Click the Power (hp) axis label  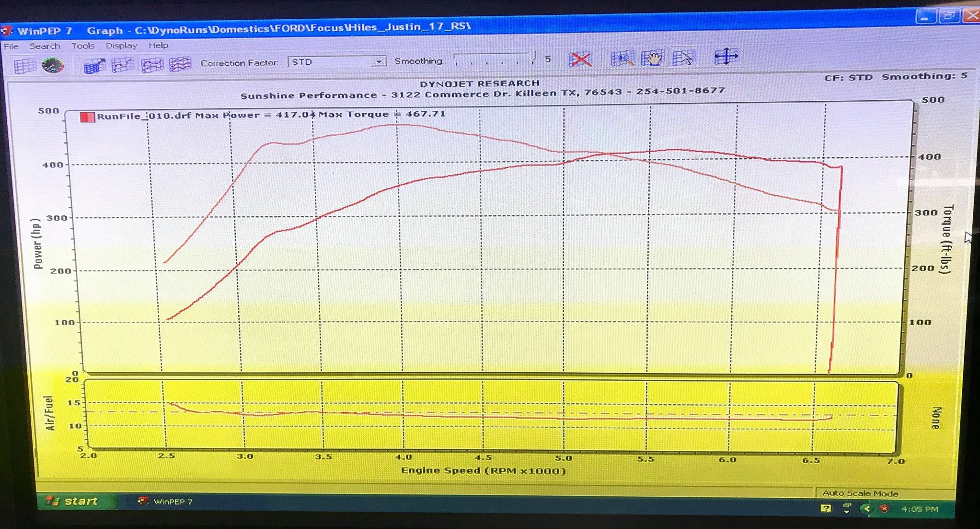tap(37, 244)
